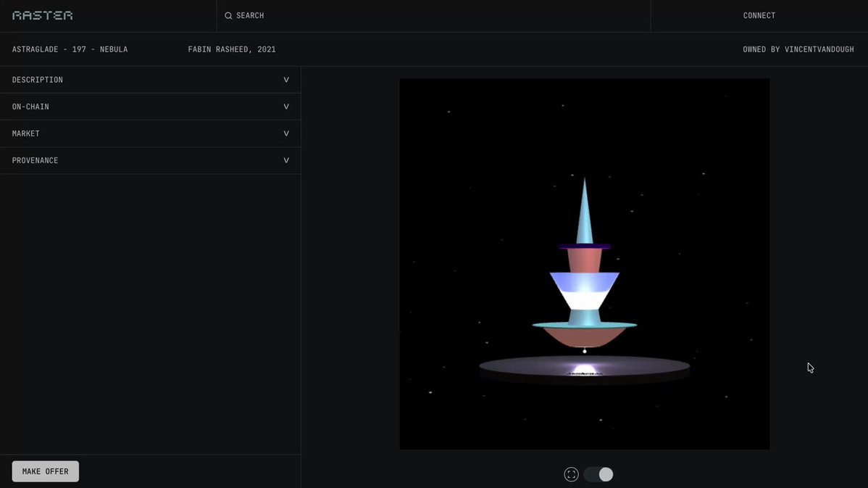Click the Astraglade Nebula artwork preview
The height and width of the screenshot is (488, 868).
click(585, 264)
